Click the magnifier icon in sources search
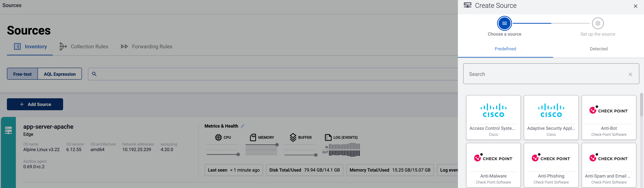This screenshot has width=644, height=188. 94,74
